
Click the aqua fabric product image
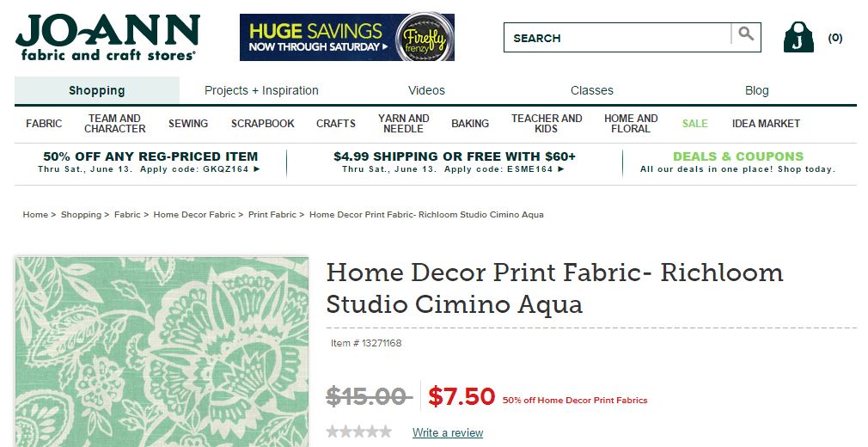162,352
